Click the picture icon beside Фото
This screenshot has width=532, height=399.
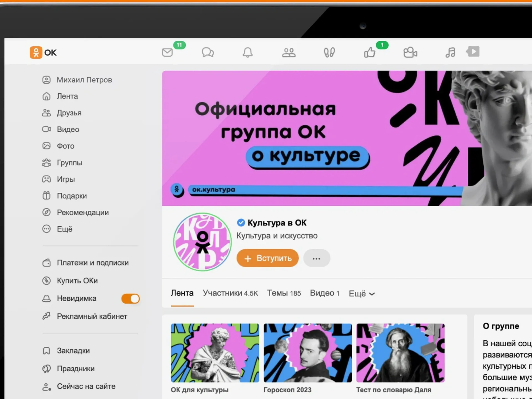(46, 146)
